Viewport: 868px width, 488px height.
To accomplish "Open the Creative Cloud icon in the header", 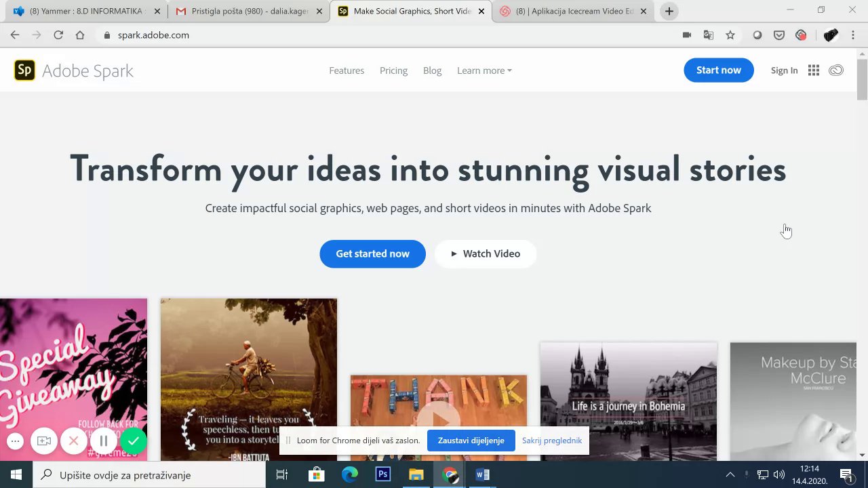I will tap(836, 70).
